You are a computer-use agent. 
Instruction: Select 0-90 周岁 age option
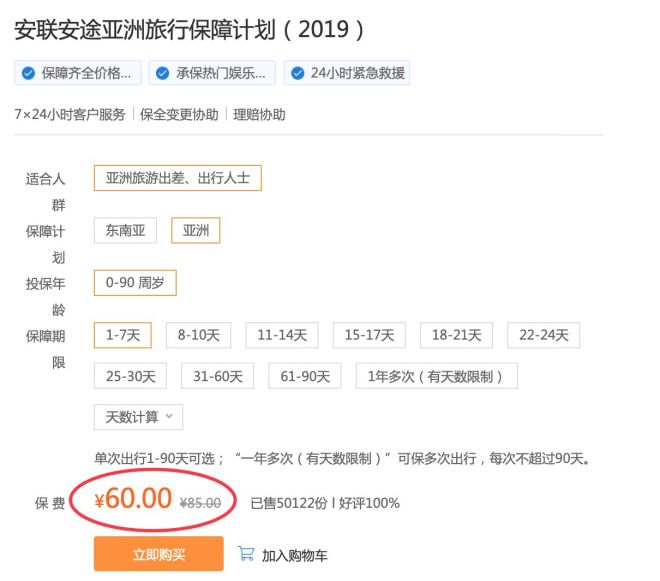(135, 283)
